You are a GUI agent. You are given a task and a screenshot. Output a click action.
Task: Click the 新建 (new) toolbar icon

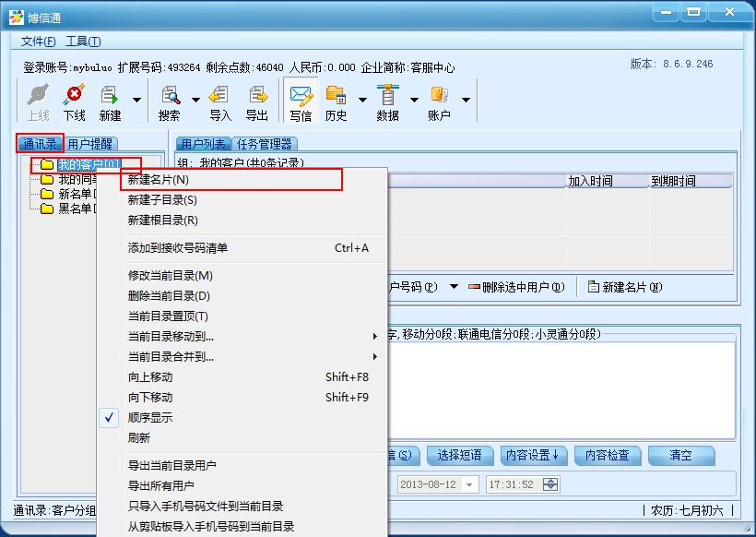(110, 101)
